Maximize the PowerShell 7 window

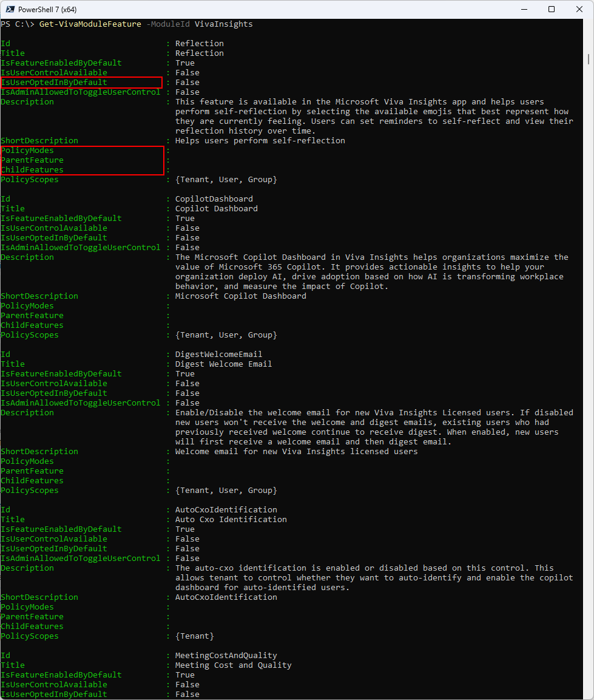[x=552, y=9]
